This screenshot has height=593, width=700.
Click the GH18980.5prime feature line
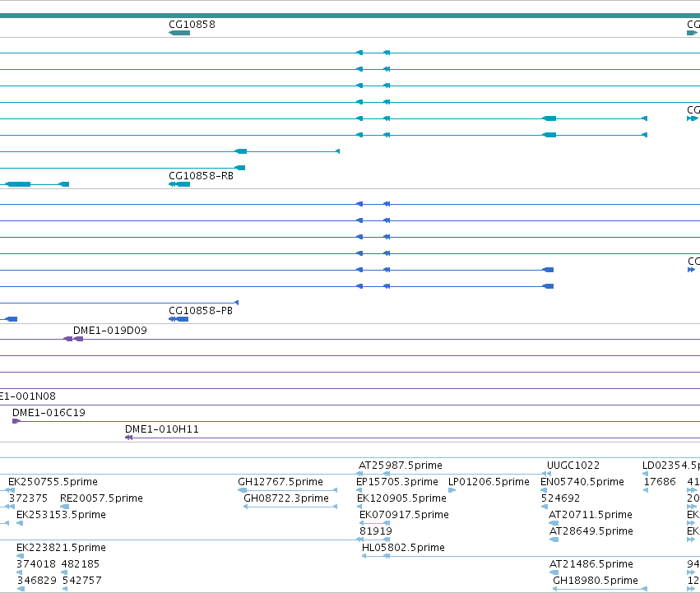600,589
